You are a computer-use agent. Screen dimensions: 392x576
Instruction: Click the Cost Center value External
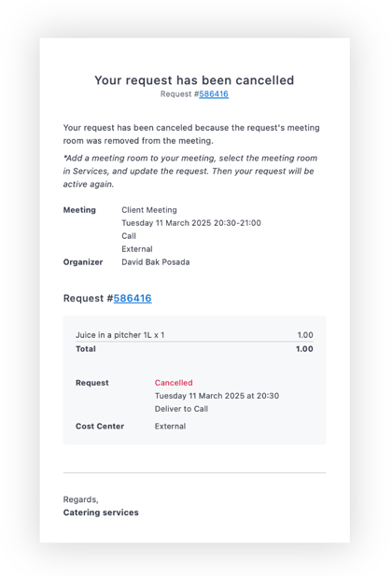tap(170, 426)
